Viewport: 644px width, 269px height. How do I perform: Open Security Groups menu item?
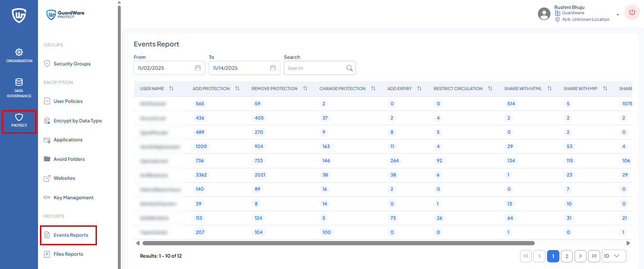click(x=72, y=64)
